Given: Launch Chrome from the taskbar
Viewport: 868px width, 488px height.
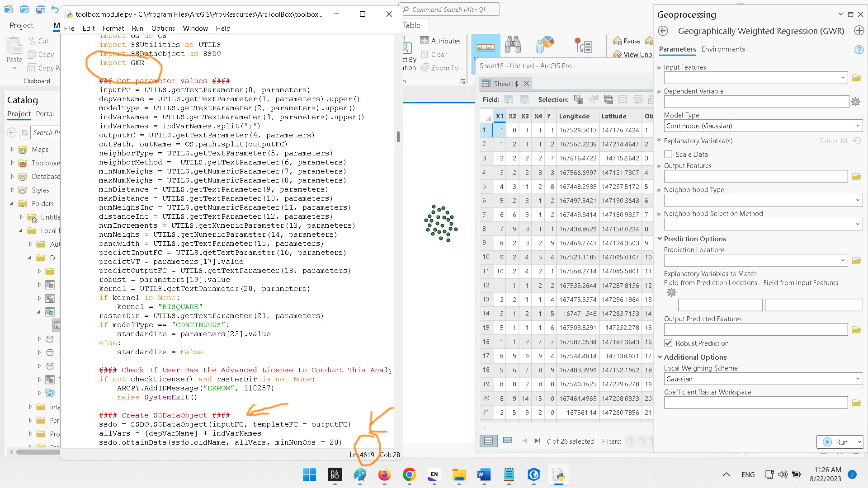Looking at the screenshot, I should coord(409,475).
